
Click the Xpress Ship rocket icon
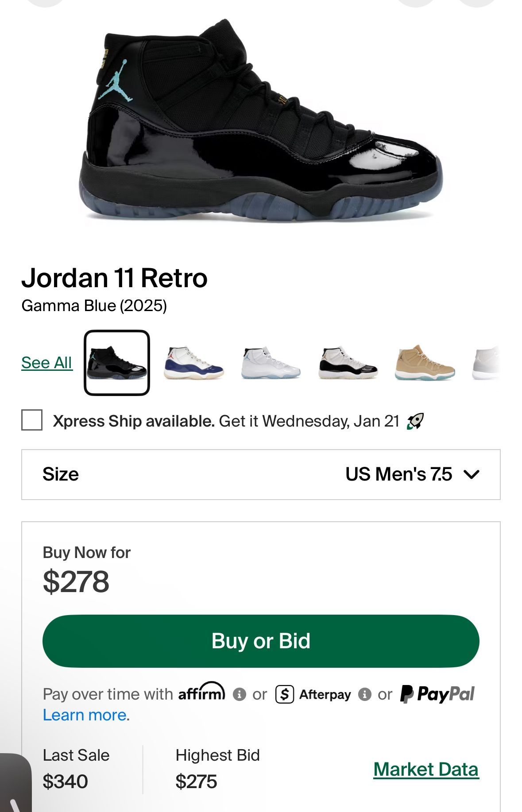pyautogui.click(x=415, y=421)
